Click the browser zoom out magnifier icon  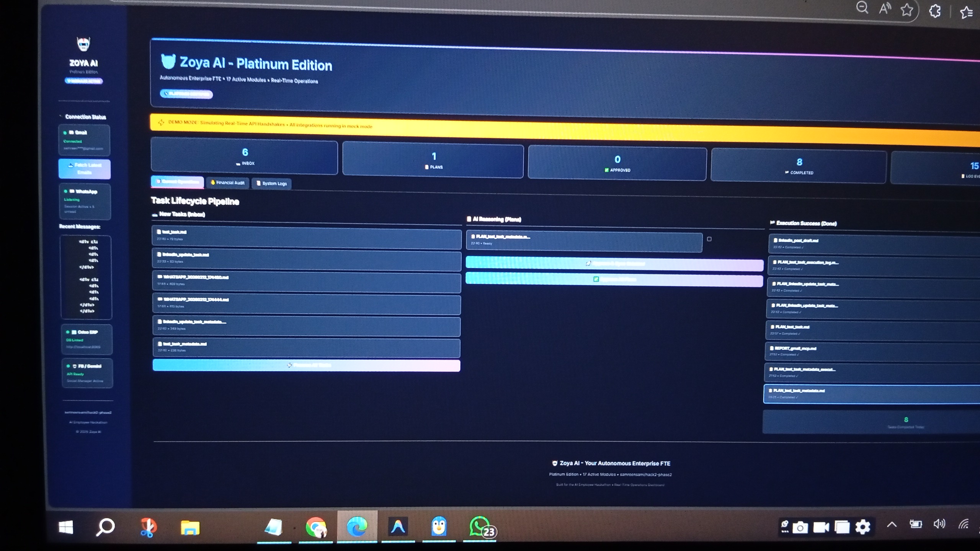coord(862,8)
